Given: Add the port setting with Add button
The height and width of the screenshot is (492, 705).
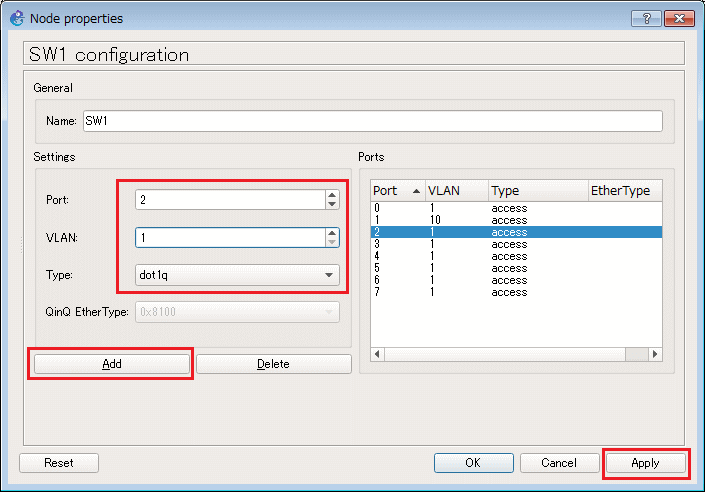Looking at the screenshot, I should point(112,364).
